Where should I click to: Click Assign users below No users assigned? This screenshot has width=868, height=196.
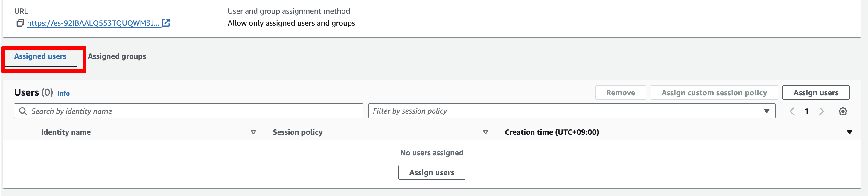(432, 172)
